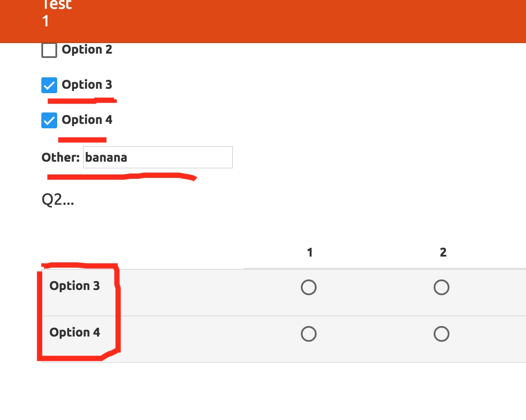The image size is (526, 420).
Task: Uncheck the Option 3 checkbox
Action: (x=49, y=85)
